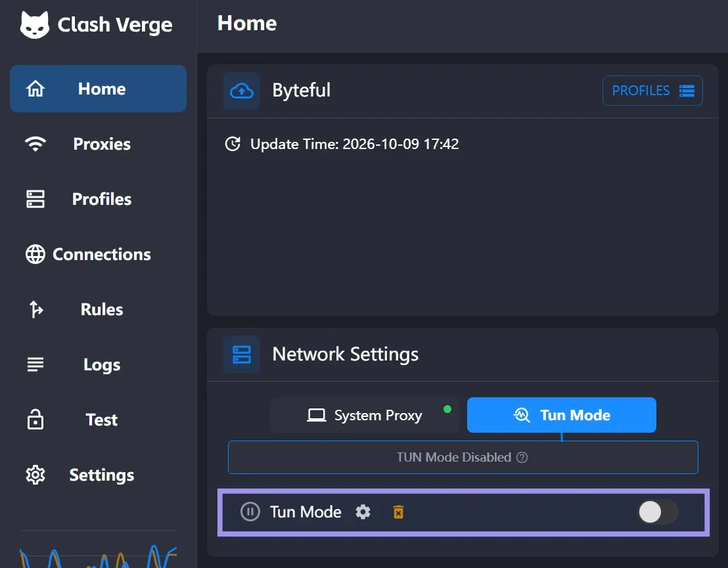This screenshot has width=728, height=568.
Task: Click the orange uninstall trash icon
Action: pyautogui.click(x=398, y=512)
